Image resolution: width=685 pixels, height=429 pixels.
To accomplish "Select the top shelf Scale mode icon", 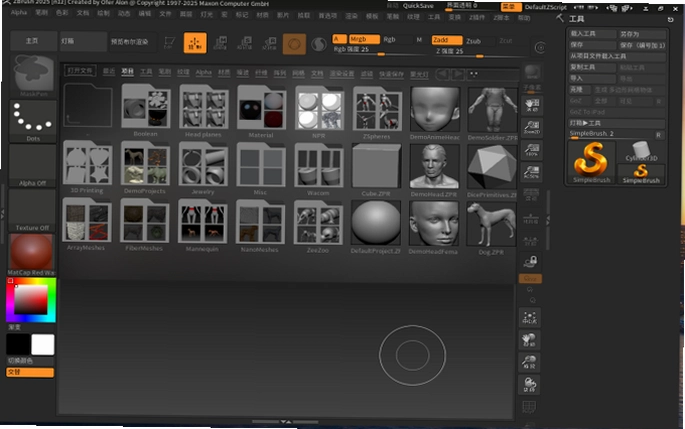I will [x=245, y=43].
